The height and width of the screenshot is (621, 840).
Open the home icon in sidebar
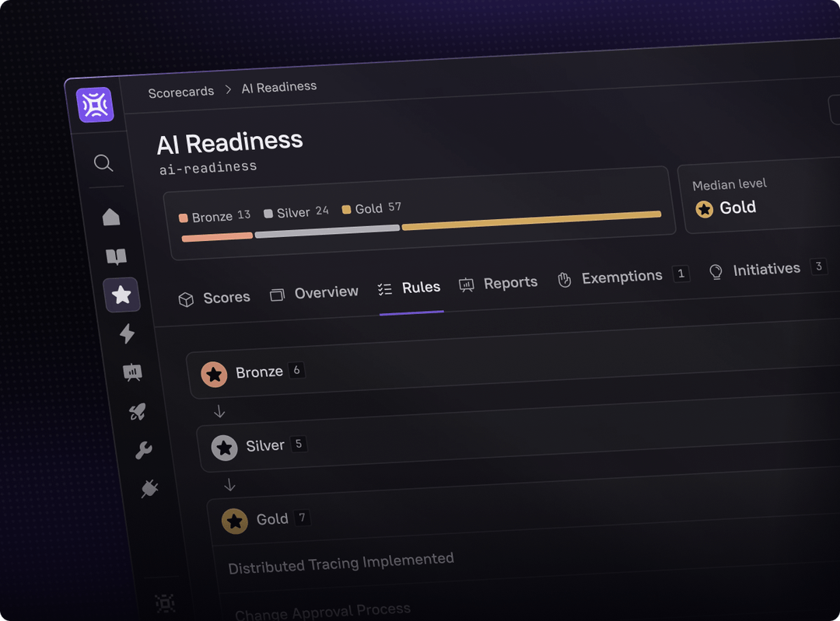(x=111, y=217)
